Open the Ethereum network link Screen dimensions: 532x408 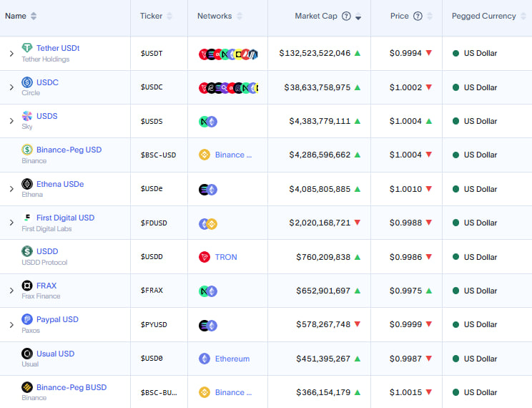(232, 359)
